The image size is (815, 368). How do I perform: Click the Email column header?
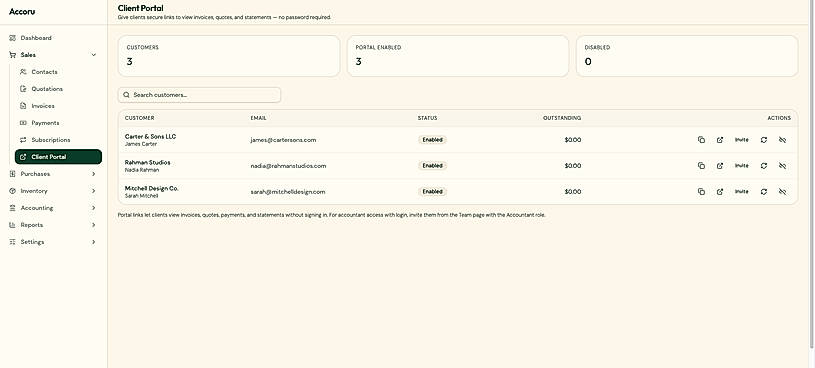[258, 118]
